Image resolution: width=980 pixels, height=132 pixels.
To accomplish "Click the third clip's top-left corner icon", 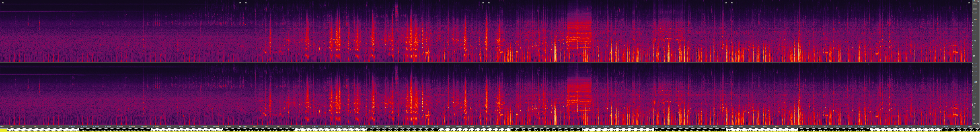I will [x=489, y=2].
